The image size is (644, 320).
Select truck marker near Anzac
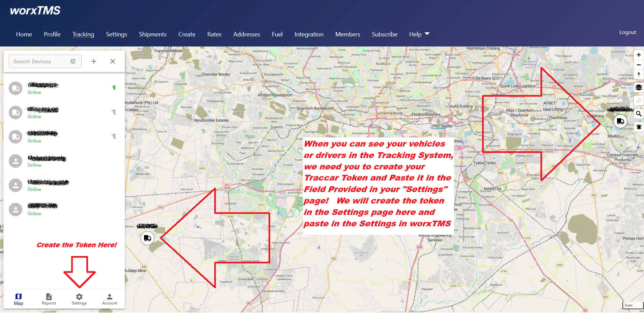pos(620,121)
